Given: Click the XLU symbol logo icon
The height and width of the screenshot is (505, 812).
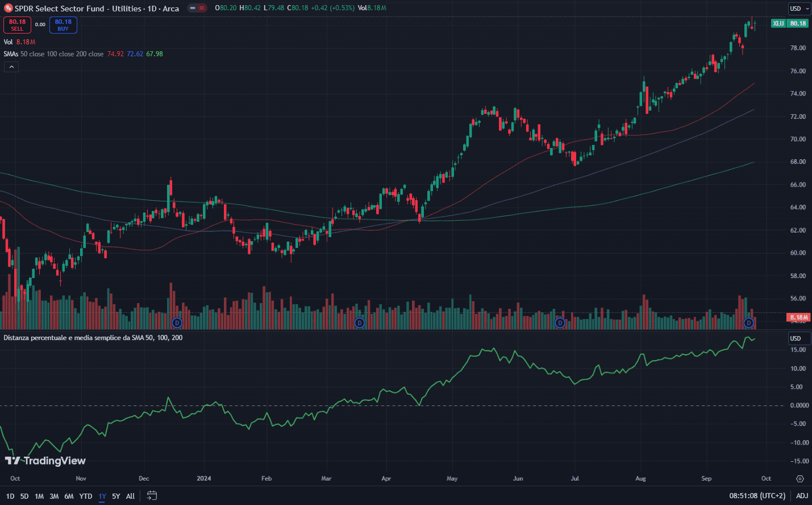Looking at the screenshot, I should (x=8, y=9).
